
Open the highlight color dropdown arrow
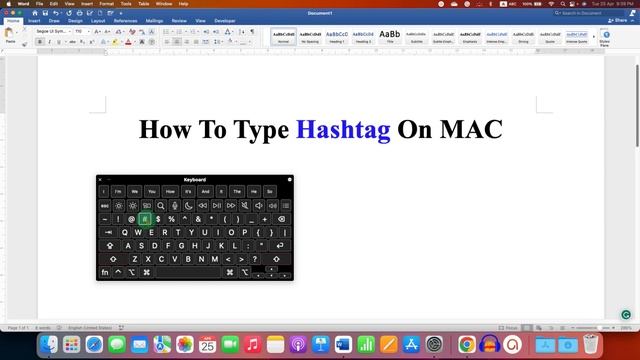tap(121, 42)
